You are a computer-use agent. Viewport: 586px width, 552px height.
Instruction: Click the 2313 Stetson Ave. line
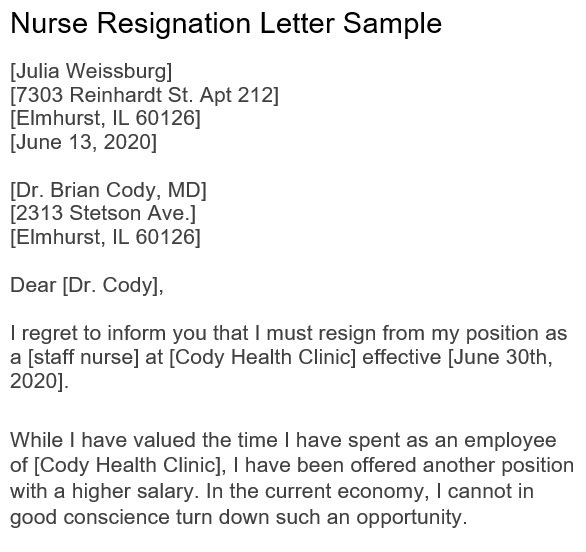coord(103,213)
